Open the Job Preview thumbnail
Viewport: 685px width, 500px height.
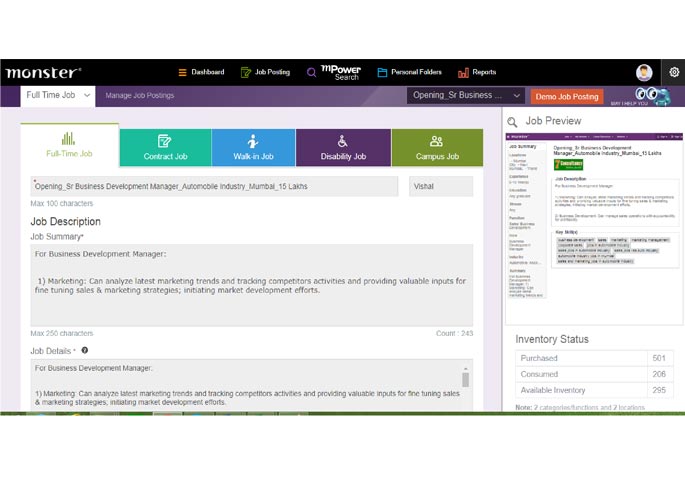(x=594, y=229)
